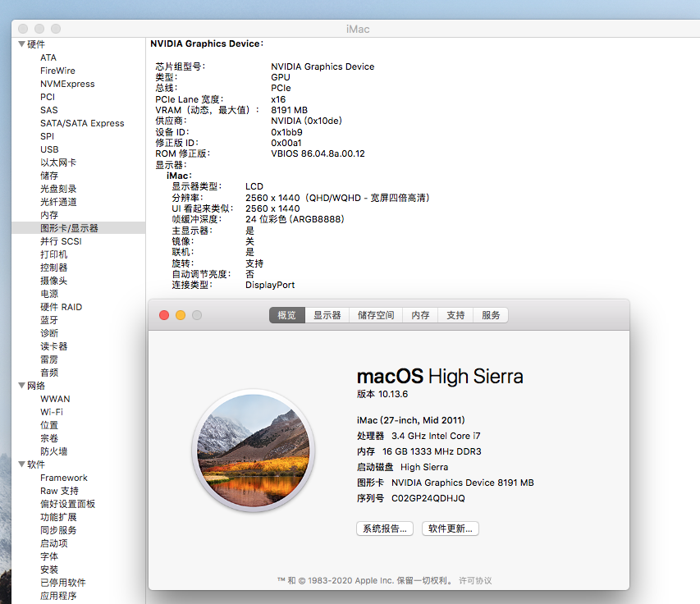The height and width of the screenshot is (604, 700).
Task: Click the 软件更新... button
Action: (x=451, y=528)
